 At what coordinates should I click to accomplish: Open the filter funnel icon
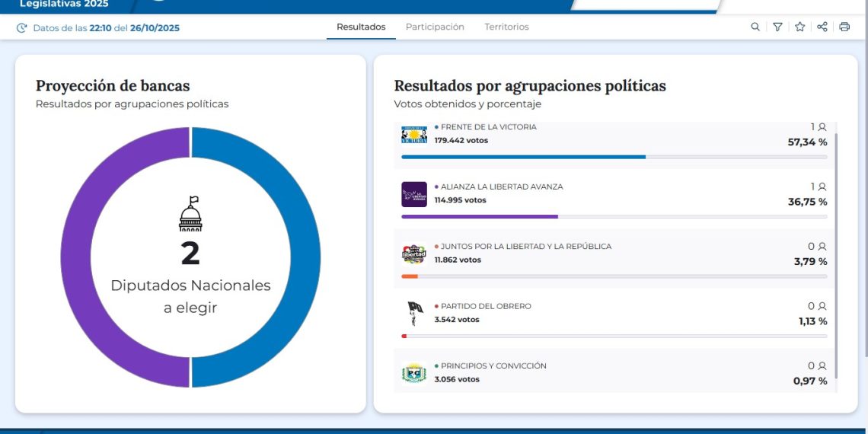777,27
